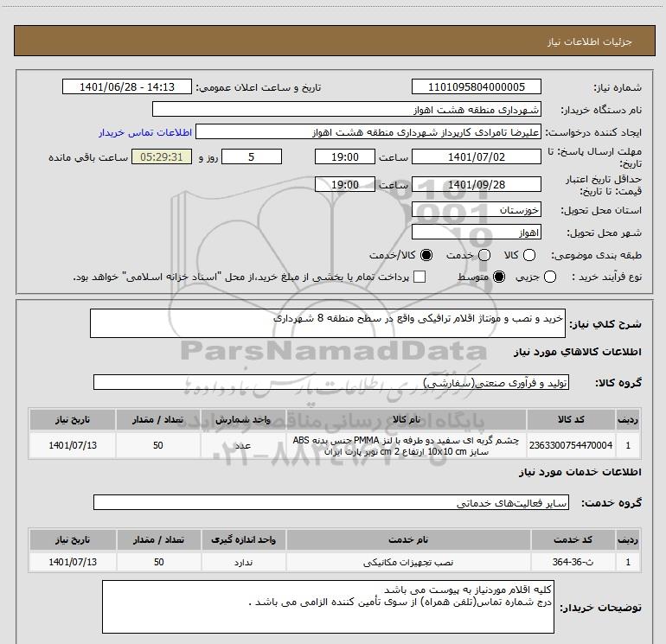Click goods code 2363300754470004
This screenshot has height=644, width=666.
pos(571,445)
